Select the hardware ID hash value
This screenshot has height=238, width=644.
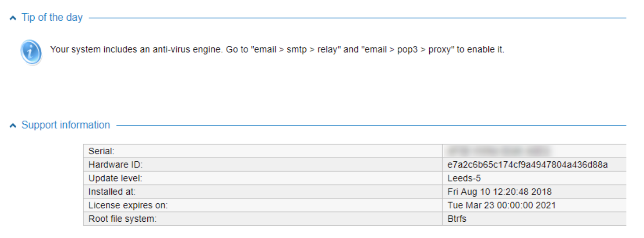coord(527,165)
